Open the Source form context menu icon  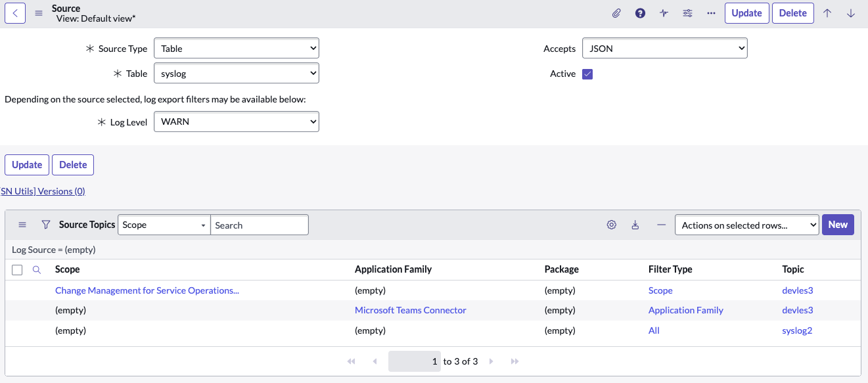click(39, 13)
